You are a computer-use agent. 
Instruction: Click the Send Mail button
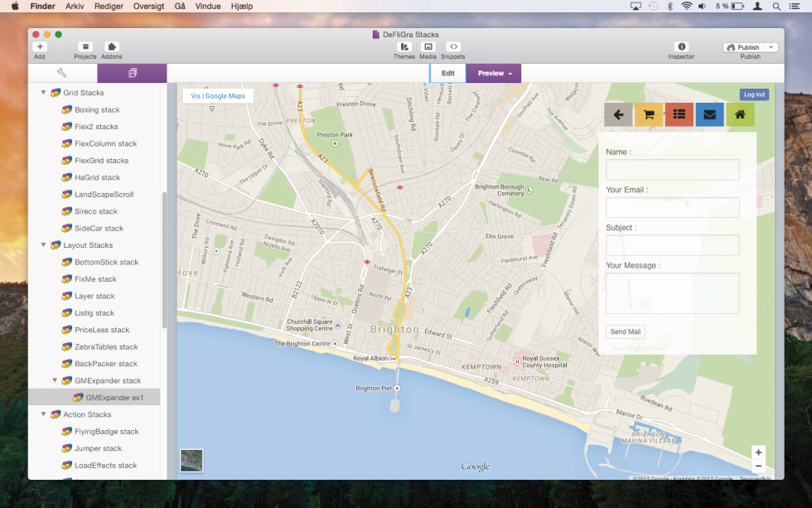click(625, 332)
